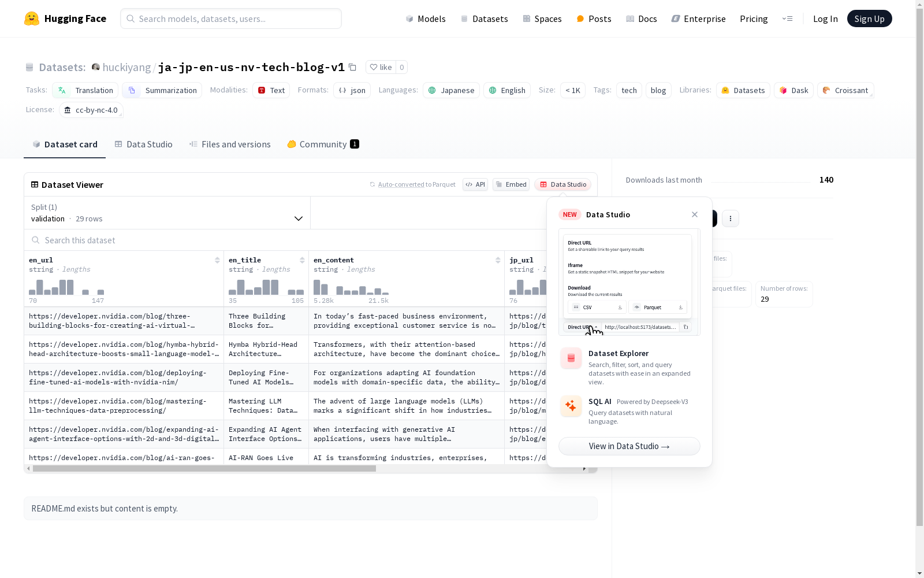Open the Posts menu item

tap(594, 18)
